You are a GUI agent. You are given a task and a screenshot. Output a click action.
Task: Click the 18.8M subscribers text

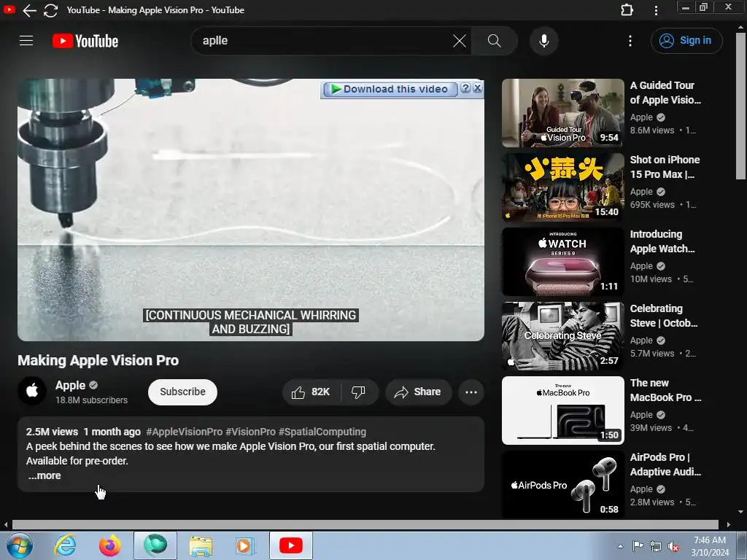click(x=91, y=400)
